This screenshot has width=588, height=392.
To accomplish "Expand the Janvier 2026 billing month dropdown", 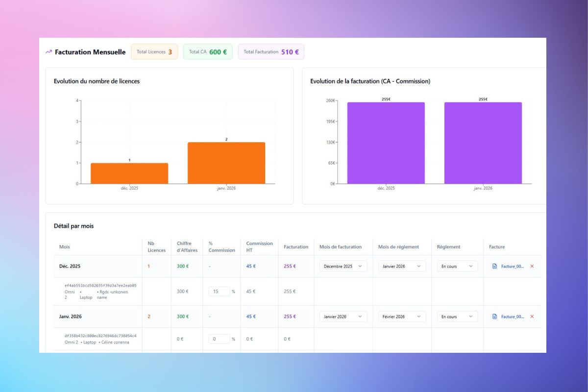I will click(x=343, y=317).
